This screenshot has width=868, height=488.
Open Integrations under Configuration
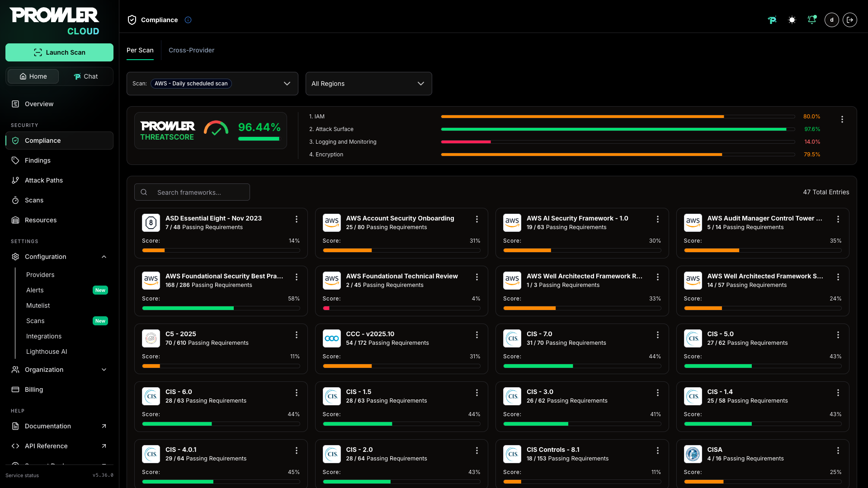[x=44, y=336]
